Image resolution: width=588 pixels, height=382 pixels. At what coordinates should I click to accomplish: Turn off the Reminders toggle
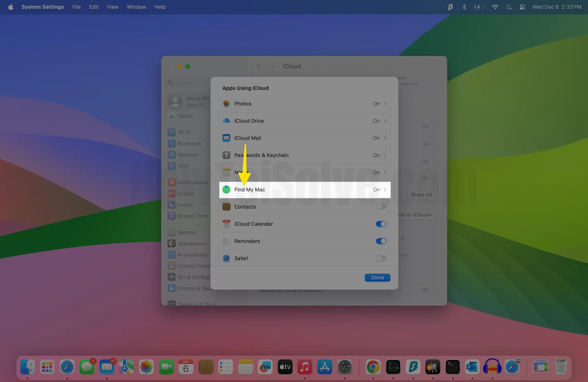tap(381, 241)
